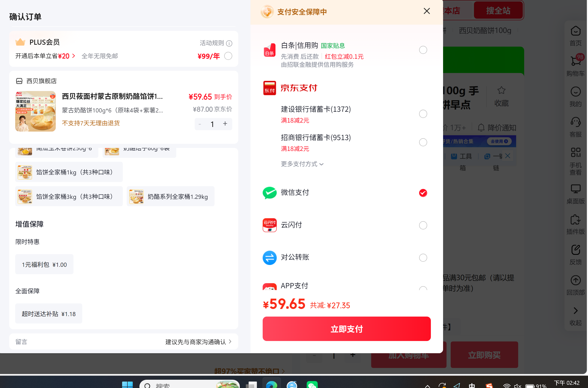Select 云闪付 payment radio button
588x388 pixels.
[423, 225]
